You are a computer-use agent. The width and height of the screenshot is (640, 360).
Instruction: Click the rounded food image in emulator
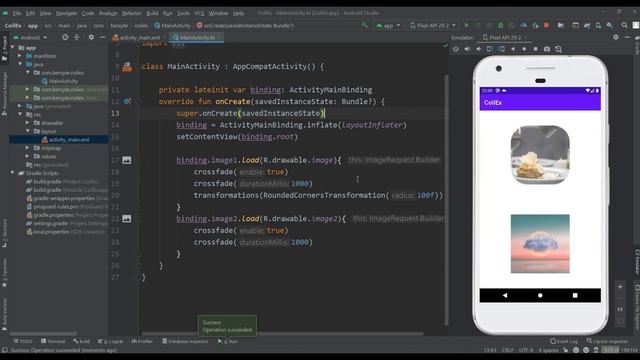pyautogui.click(x=540, y=155)
